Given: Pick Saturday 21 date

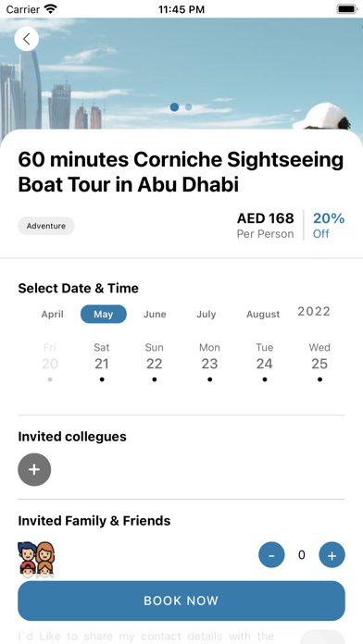Looking at the screenshot, I should click(x=102, y=362).
